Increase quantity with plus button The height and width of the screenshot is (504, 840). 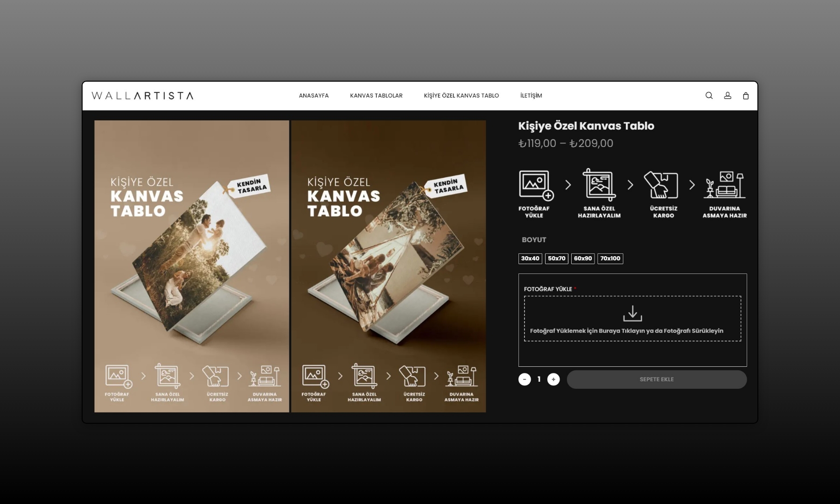click(553, 379)
